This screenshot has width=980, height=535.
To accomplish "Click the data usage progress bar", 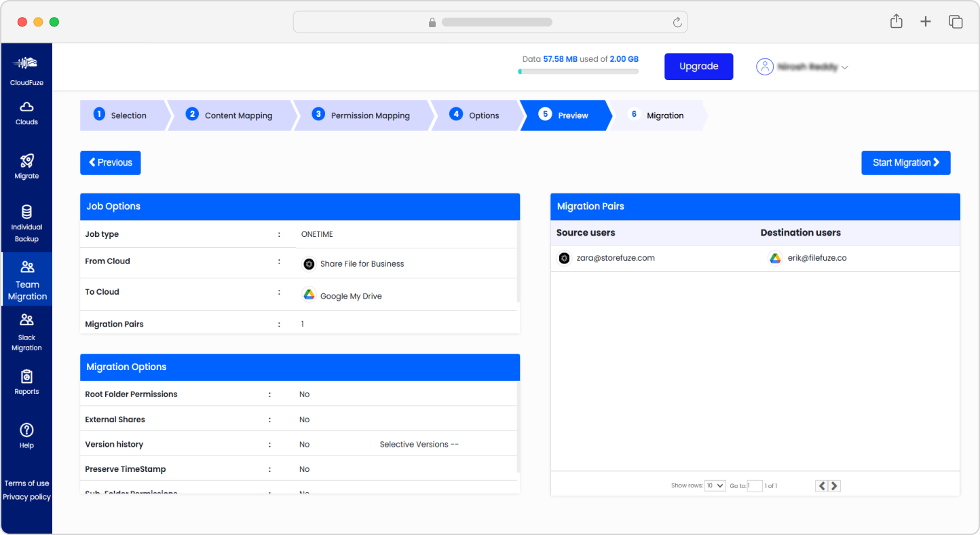I will pyautogui.click(x=578, y=71).
